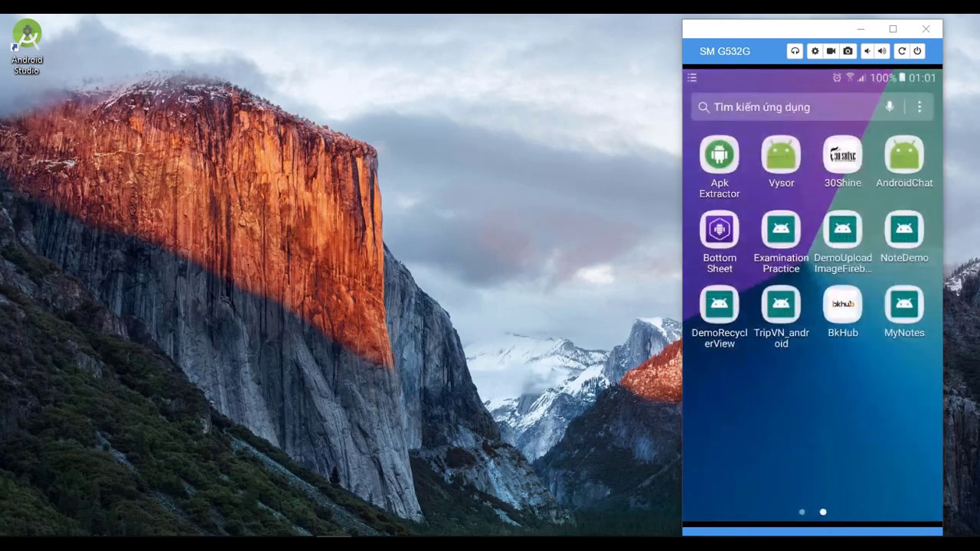Viewport: 980px width, 551px height.
Task: Open Vysor settings gear
Action: click(815, 51)
